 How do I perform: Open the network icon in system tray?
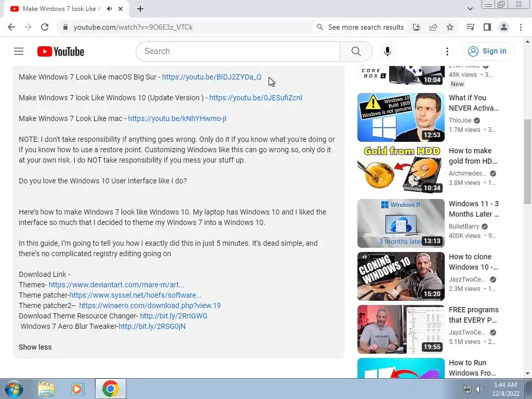467,389
